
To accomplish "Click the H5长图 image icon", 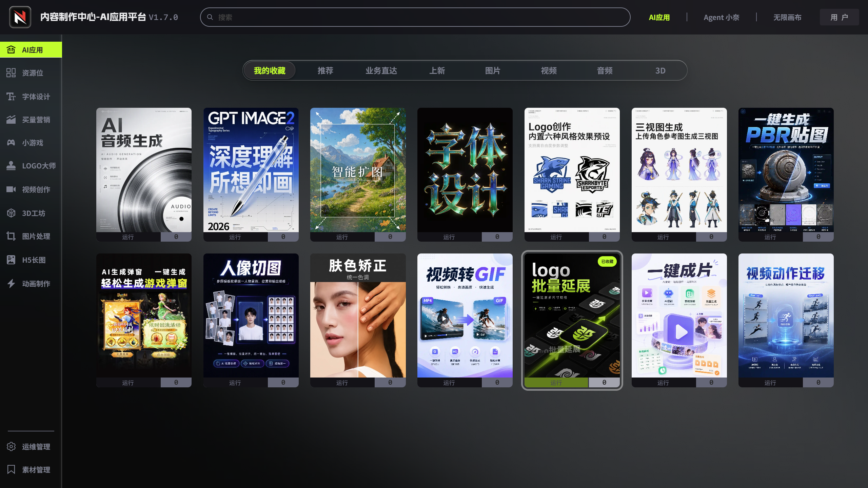I will coord(11,260).
